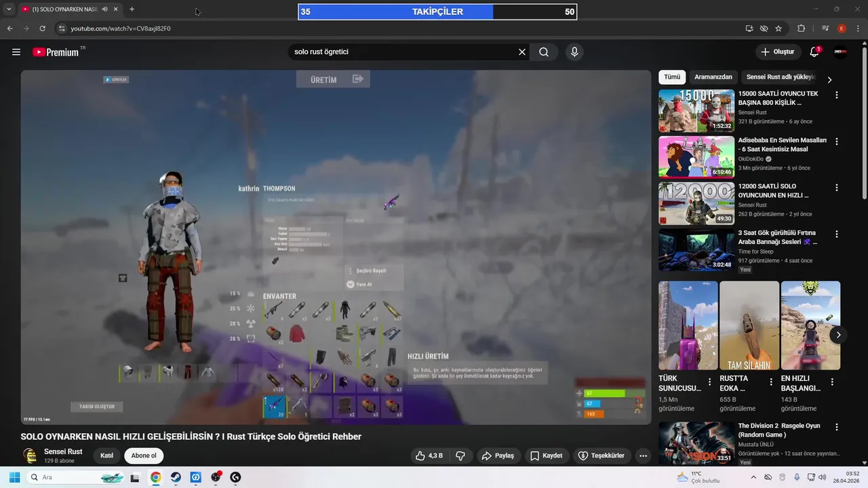Click taskbar search box Ara
This screenshot has height=488, width=868.
[77, 477]
